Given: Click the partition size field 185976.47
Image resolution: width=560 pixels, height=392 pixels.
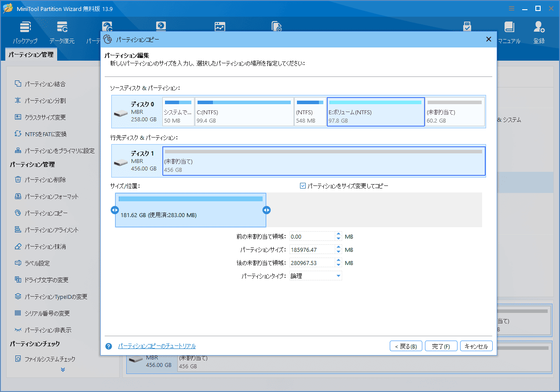Looking at the screenshot, I should tap(312, 250).
